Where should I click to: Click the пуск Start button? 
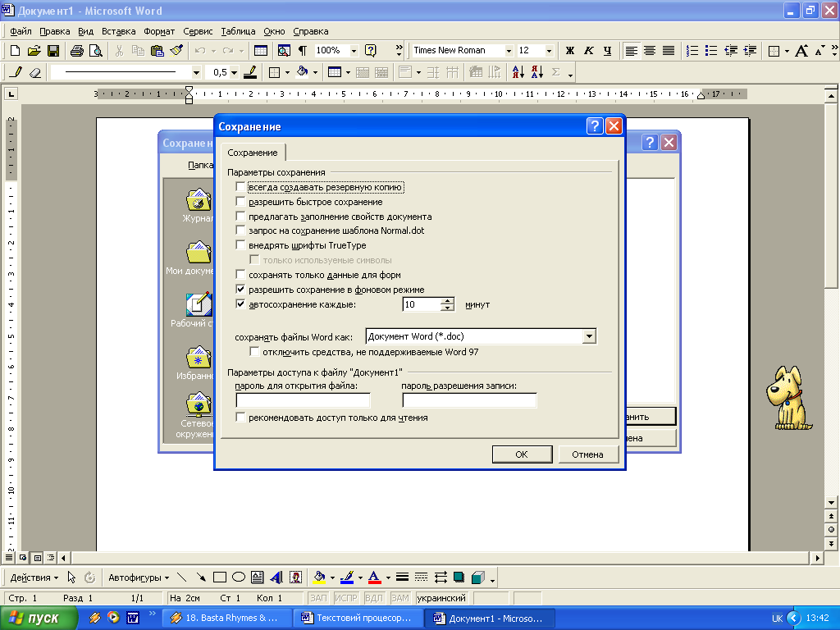38,619
